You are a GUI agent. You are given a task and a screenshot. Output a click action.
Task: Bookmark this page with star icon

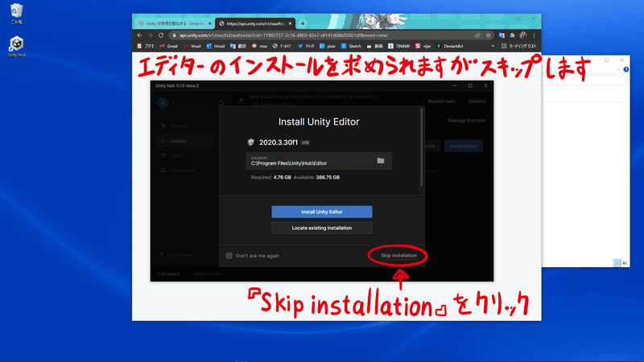point(488,35)
